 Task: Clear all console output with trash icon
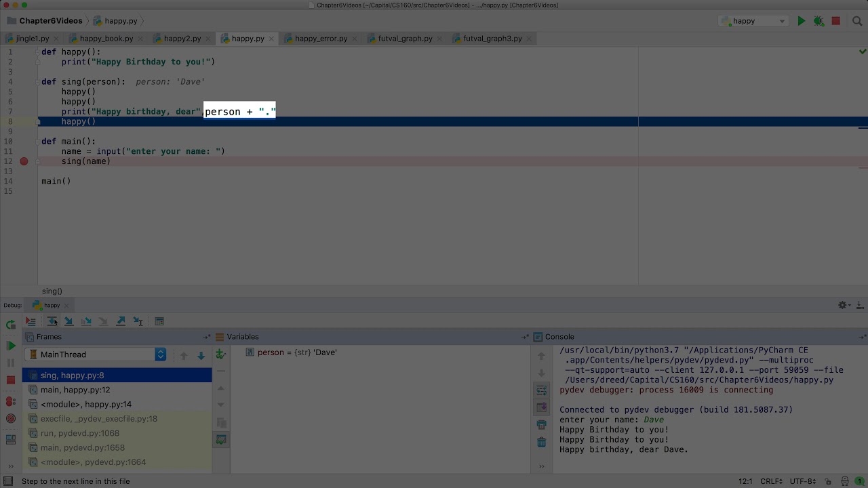(x=541, y=443)
